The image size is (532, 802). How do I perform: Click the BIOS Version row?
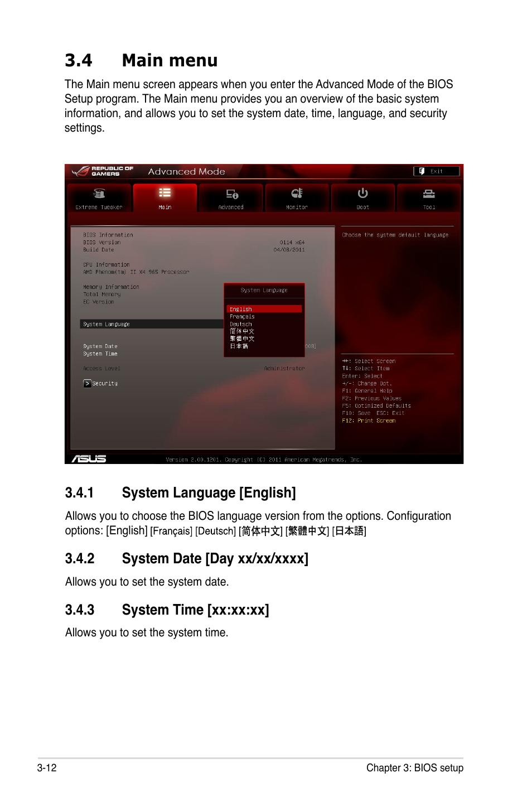click(194, 243)
